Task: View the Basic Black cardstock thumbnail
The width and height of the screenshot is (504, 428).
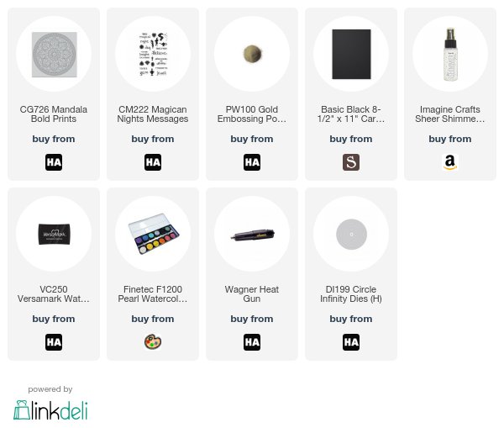Action: coord(351,54)
